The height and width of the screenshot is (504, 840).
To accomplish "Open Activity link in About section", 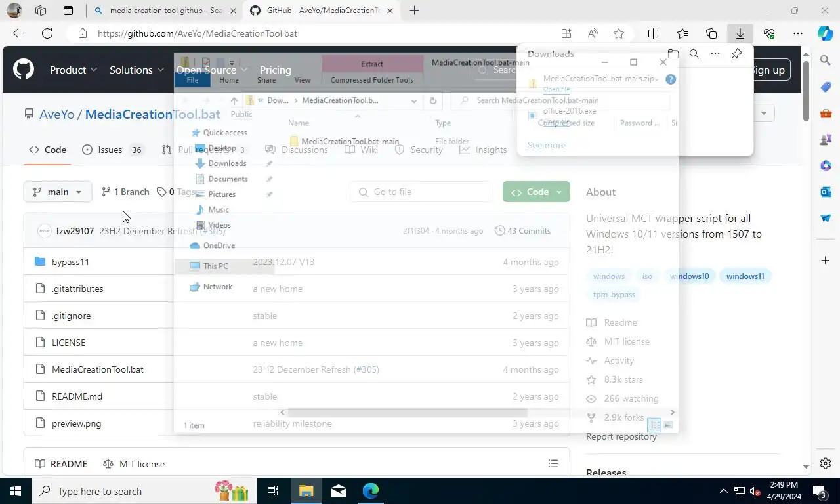I will tap(610, 360).
